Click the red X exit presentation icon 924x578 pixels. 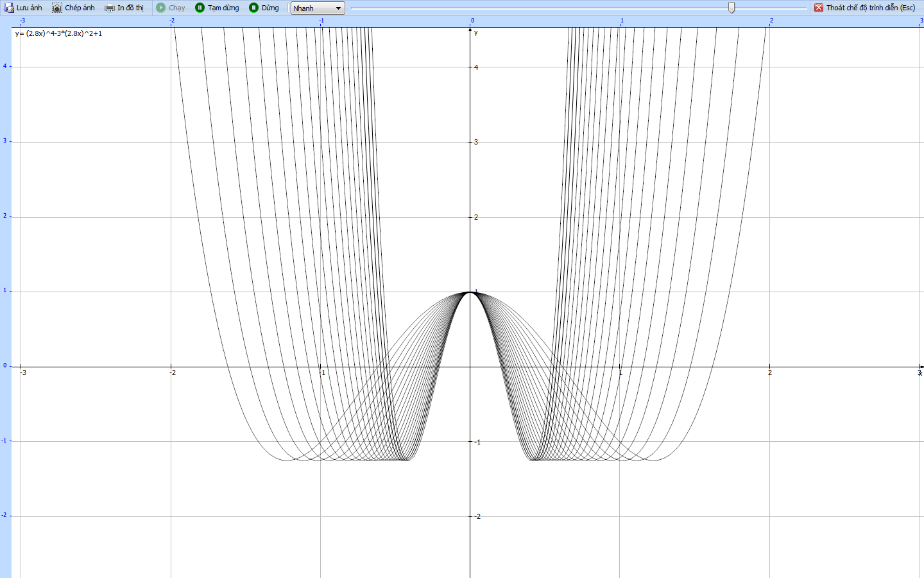pyautogui.click(x=819, y=8)
